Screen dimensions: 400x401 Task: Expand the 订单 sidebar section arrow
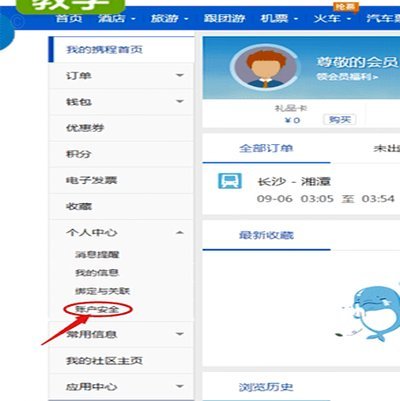pyautogui.click(x=180, y=75)
